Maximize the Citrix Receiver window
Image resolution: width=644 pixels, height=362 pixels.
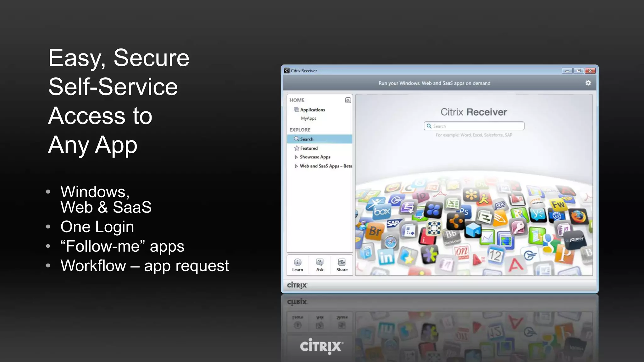pos(578,71)
